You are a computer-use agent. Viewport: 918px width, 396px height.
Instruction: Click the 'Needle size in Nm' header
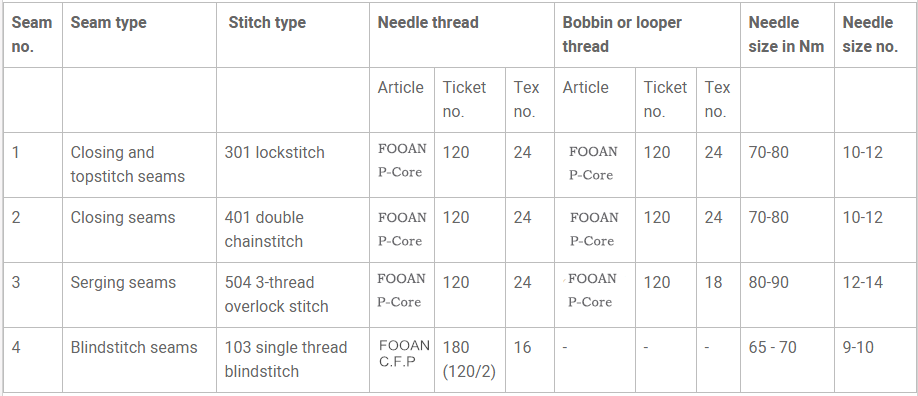pos(787,35)
